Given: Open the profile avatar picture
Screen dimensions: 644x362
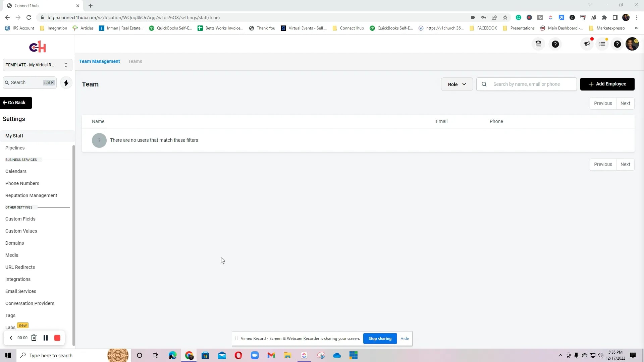Looking at the screenshot, I should tap(633, 44).
